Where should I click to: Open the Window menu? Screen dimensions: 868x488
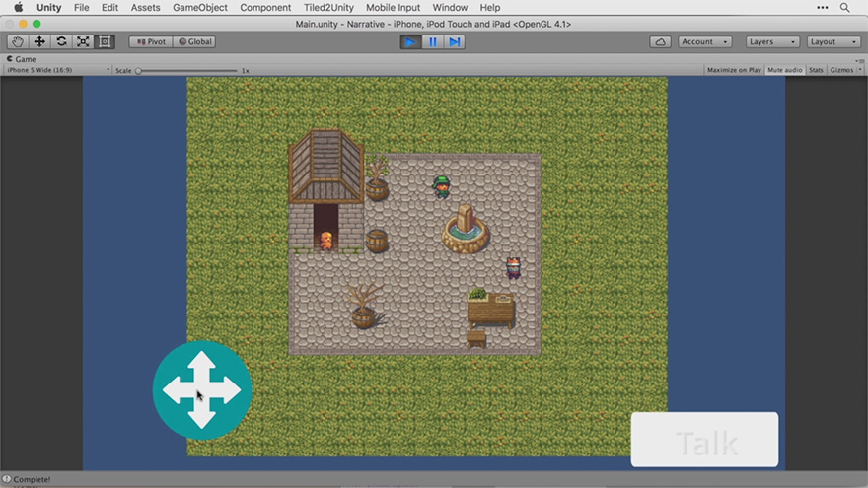pyautogui.click(x=450, y=7)
